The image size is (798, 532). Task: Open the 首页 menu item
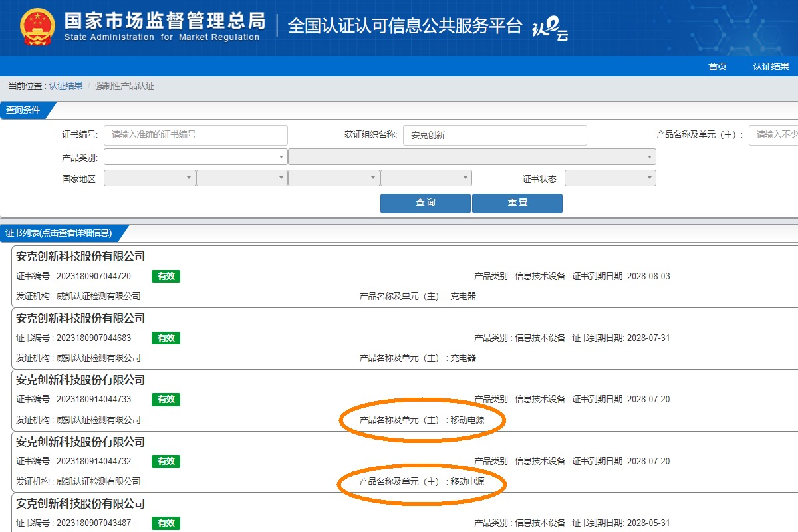(718, 66)
